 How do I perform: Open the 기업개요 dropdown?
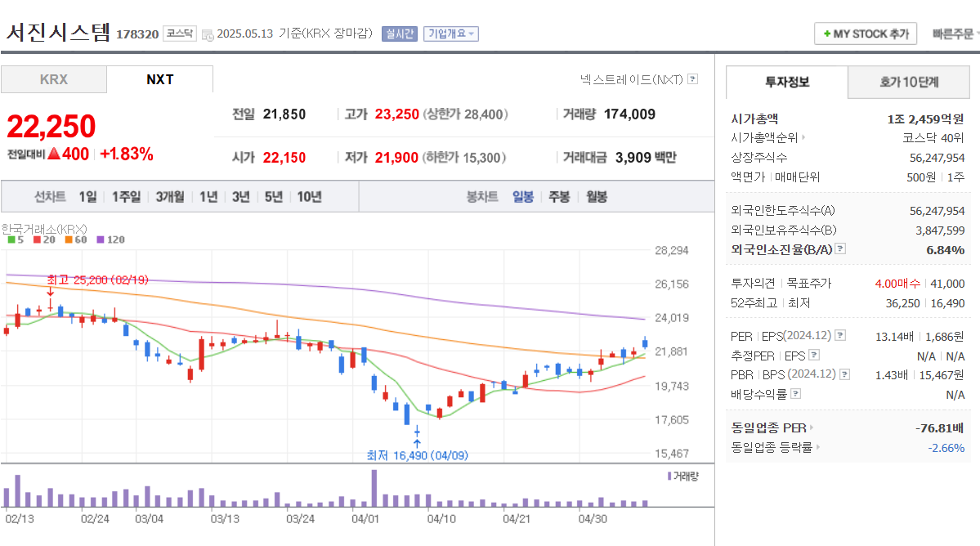coord(450,34)
